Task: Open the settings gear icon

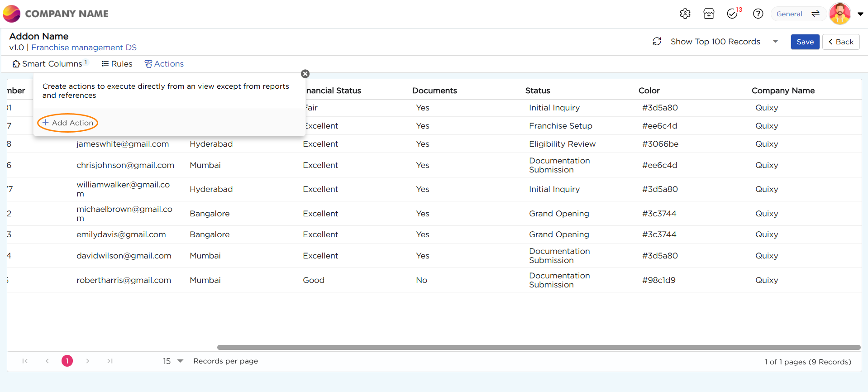Action: pyautogui.click(x=685, y=14)
